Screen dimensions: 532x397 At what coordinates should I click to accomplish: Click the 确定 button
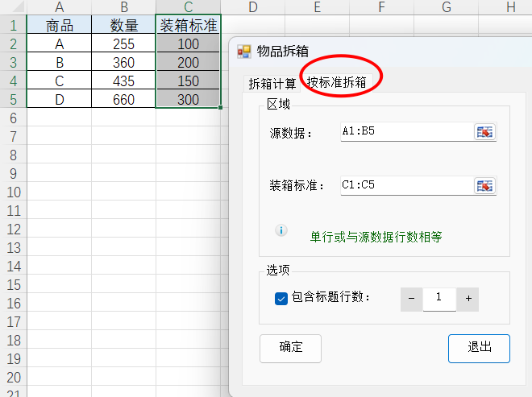click(290, 348)
